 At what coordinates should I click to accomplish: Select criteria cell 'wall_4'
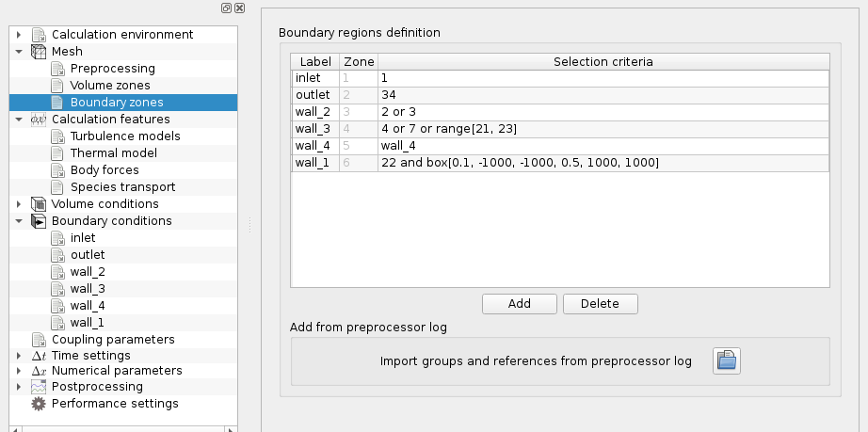(x=603, y=146)
